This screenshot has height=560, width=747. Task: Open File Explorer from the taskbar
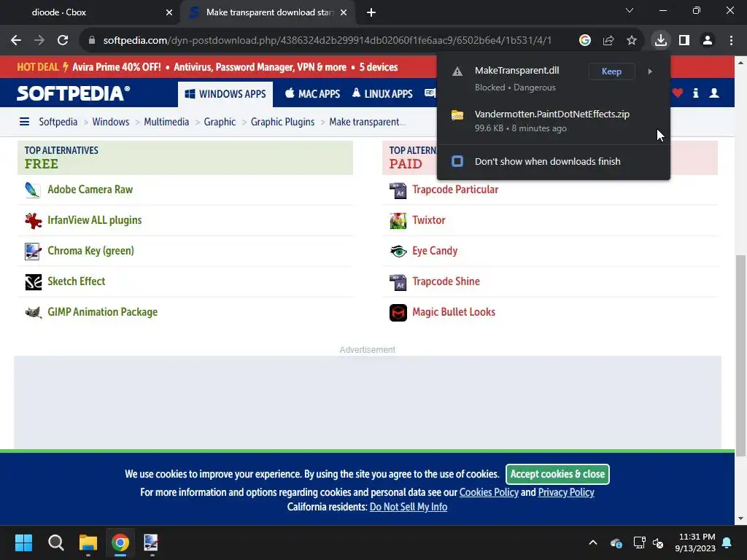pyautogui.click(x=88, y=542)
